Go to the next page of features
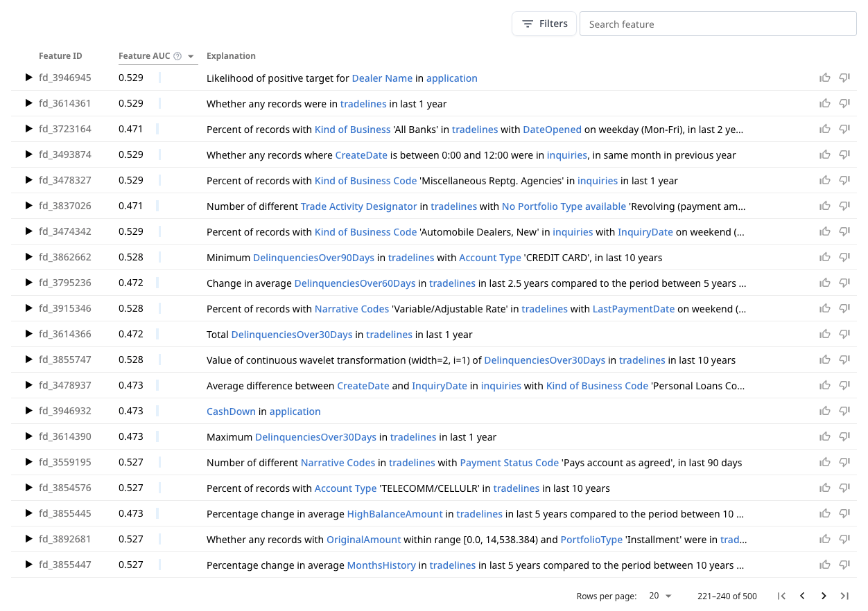868x611 pixels. [824, 596]
